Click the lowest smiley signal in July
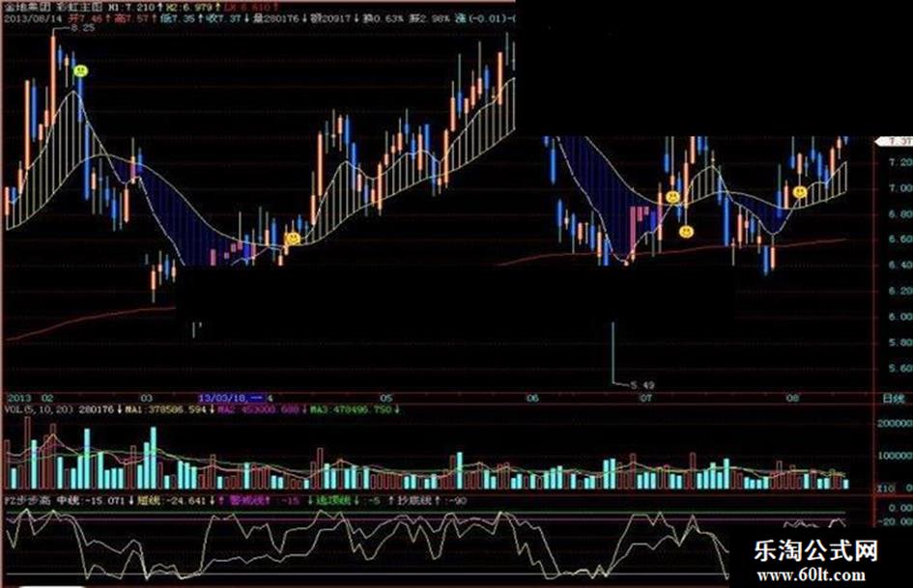The image size is (913, 588). 687,232
